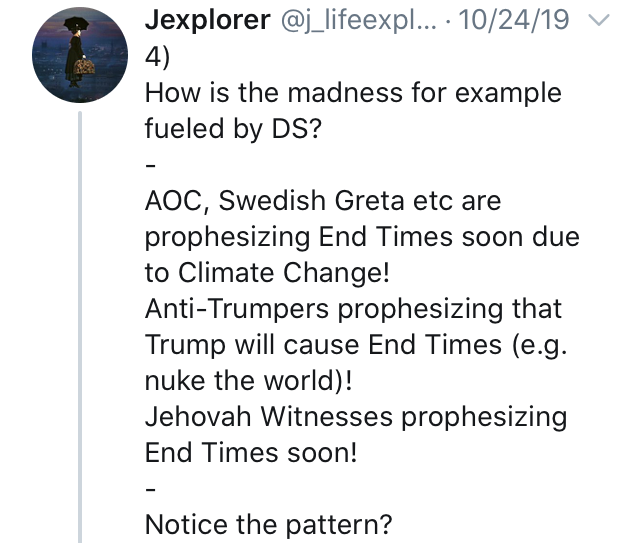Open the Jexplorer display name
640x543 pixels.
207,20
